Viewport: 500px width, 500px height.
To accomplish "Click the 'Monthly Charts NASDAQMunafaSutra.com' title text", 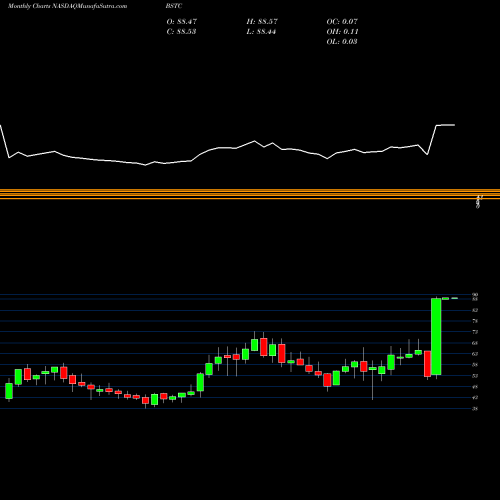I will point(68,6).
